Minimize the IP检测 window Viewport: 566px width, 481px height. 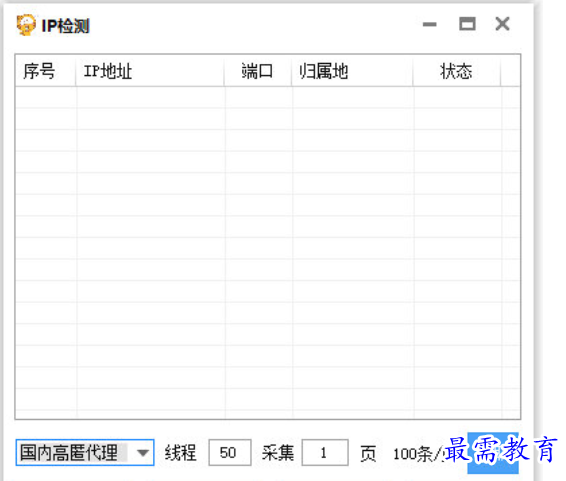(x=430, y=25)
